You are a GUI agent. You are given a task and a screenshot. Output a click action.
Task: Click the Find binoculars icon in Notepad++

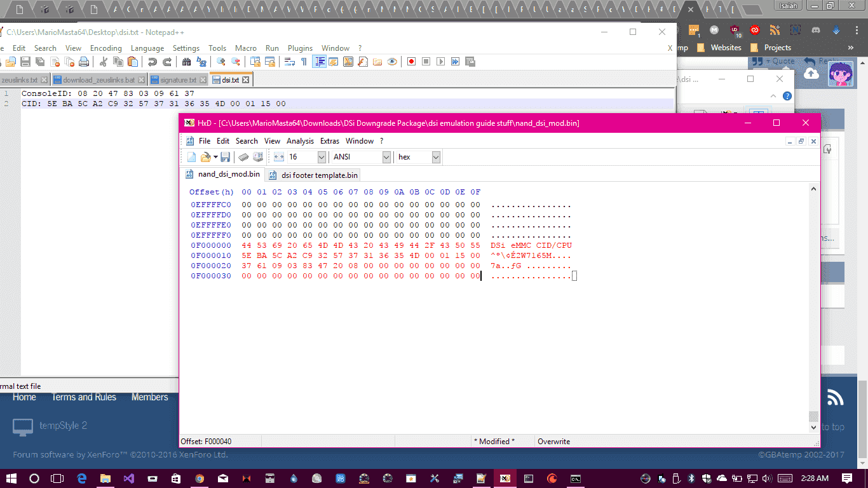(187, 62)
